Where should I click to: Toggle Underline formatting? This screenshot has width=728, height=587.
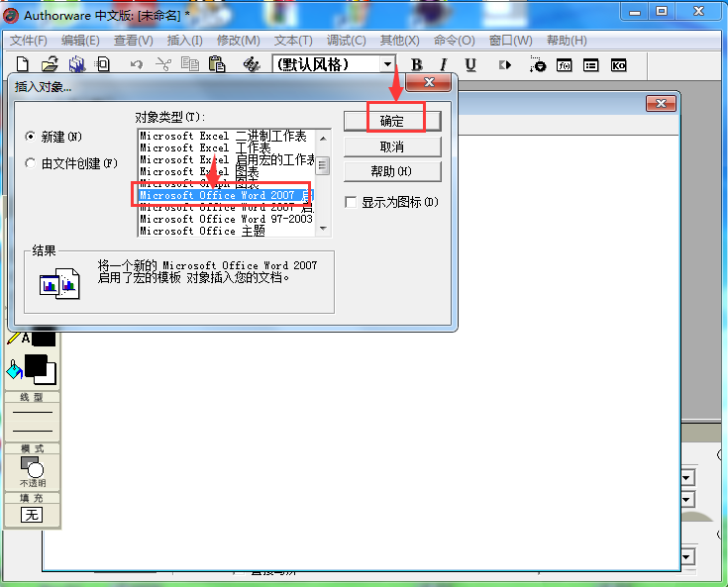(470, 65)
